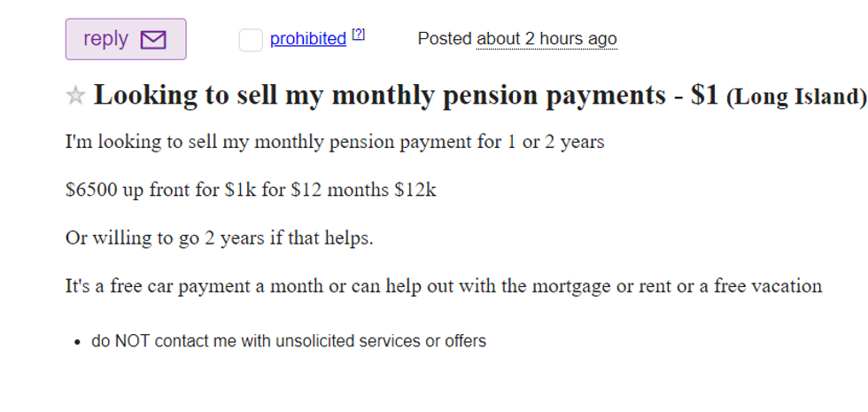Flag the post using the prohibited link
Image resolution: width=868 pixels, height=412 pixels.
[x=308, y=39]
